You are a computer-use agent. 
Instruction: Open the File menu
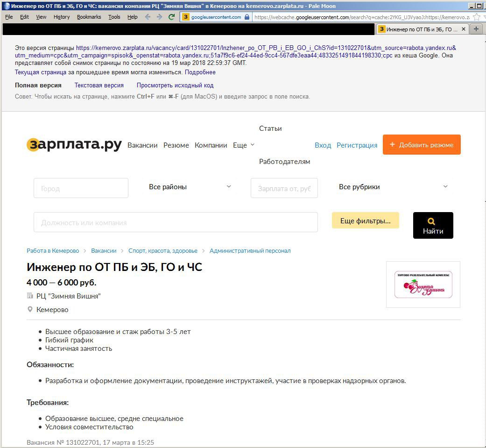[9, 17]
